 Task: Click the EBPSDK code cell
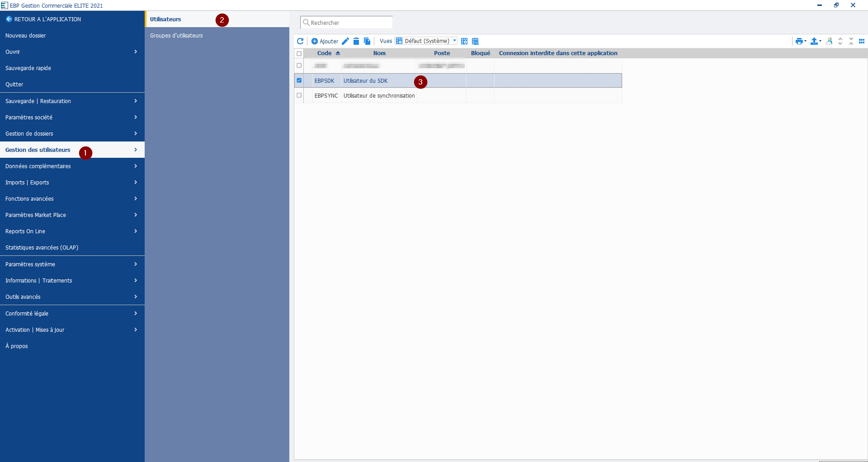(326, 80)
